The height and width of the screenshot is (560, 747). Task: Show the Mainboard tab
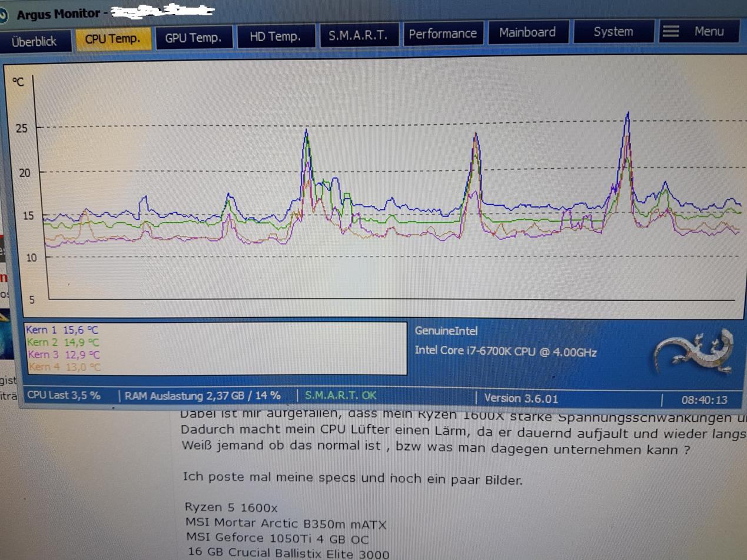click(x=528, y=32)
